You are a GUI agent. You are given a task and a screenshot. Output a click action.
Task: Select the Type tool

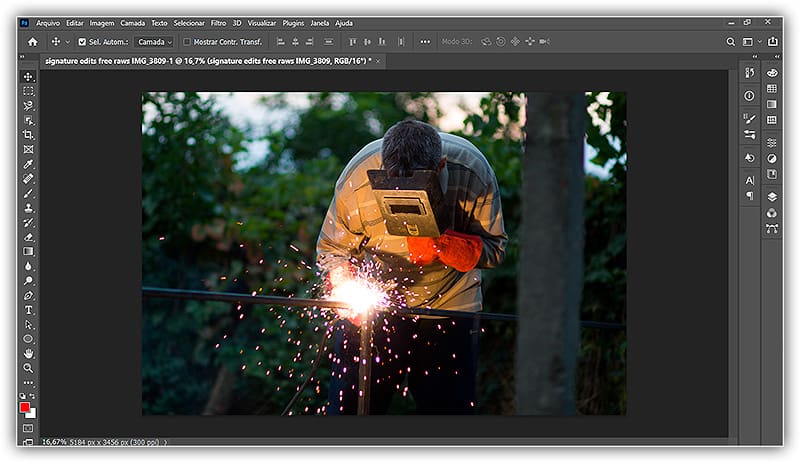coord(28,310)
